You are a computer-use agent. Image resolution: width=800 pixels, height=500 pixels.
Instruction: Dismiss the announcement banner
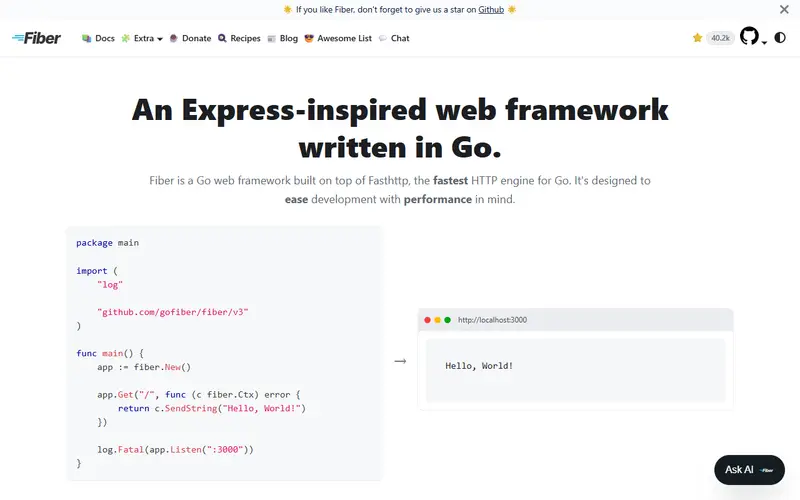tap(784, 9)
